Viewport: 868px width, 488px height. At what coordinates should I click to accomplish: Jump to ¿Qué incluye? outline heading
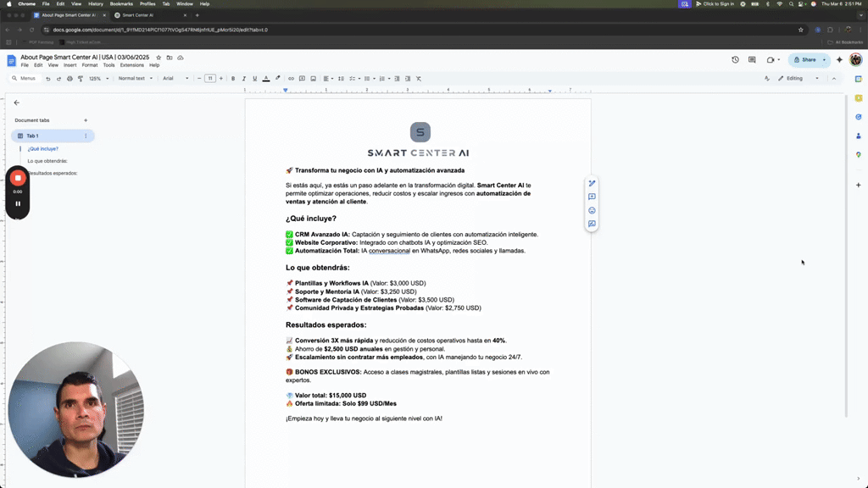pos(42,149)
